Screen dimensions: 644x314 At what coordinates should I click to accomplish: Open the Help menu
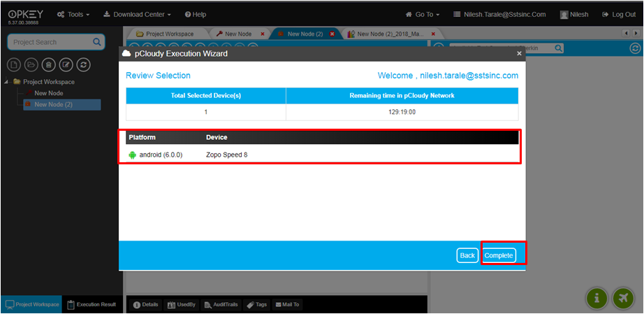[195, 15]
